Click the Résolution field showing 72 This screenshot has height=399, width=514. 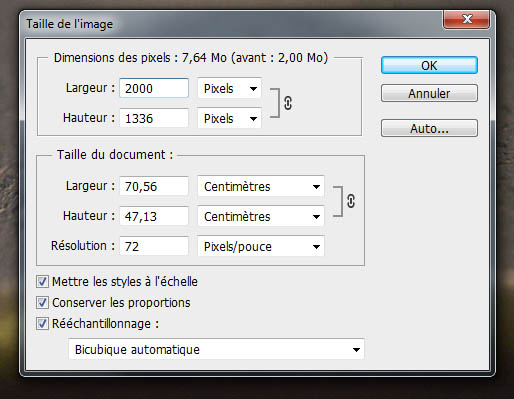point(154,246)
